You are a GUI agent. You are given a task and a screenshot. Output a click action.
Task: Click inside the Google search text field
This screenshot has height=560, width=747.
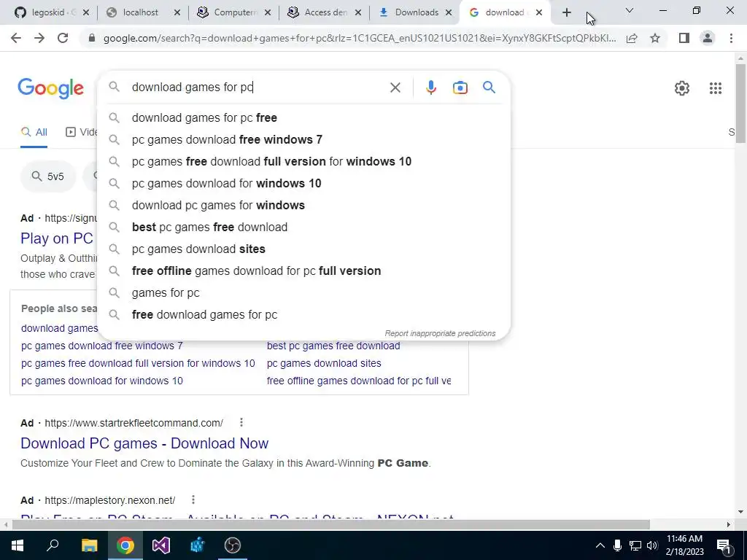258,87
